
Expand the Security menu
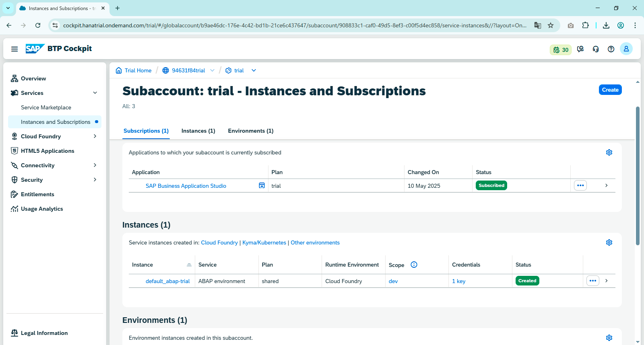[x=95, y=180]
